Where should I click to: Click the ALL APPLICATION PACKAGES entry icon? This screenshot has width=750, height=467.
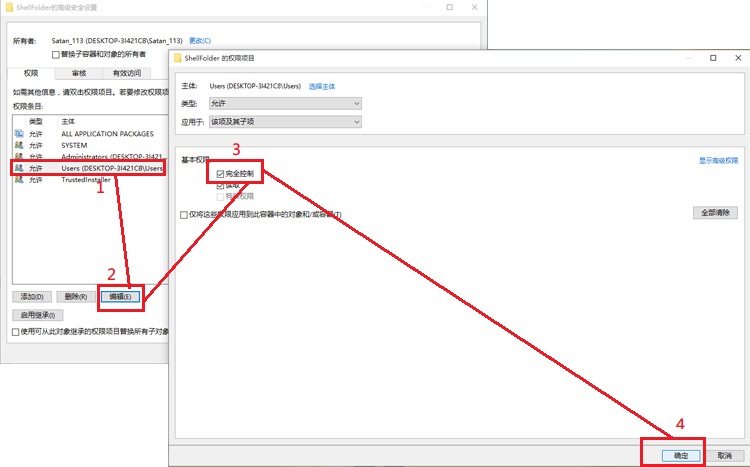[19, 133]
